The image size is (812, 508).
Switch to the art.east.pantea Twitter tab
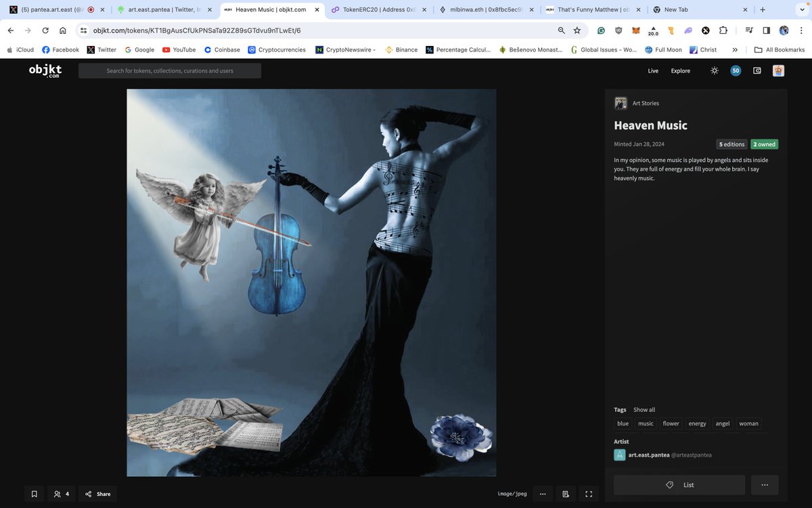tap(164, 10)
